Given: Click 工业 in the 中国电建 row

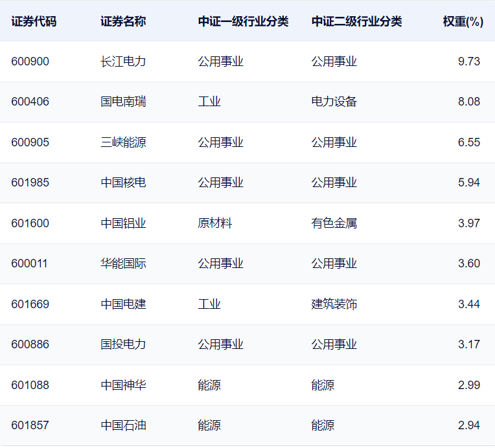Looking at the screenshot, I should (209, 304).
